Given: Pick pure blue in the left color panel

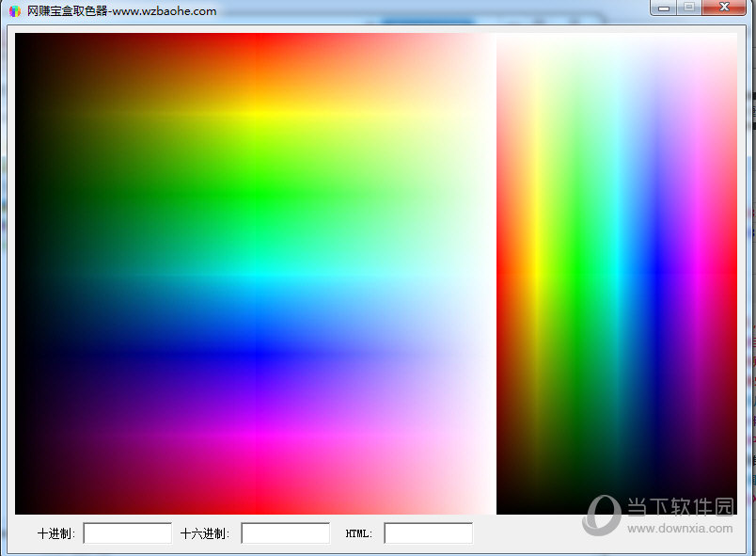Looking at the screenshot, I should tap(258, 355).
